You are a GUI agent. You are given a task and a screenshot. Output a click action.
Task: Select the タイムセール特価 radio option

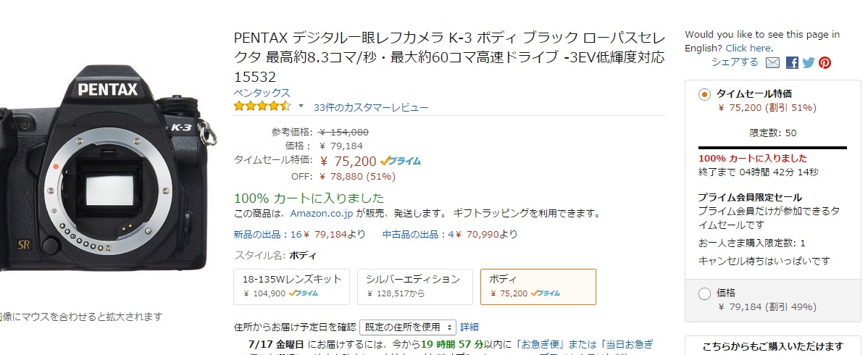pyautogui.click(x=704, y=95)
